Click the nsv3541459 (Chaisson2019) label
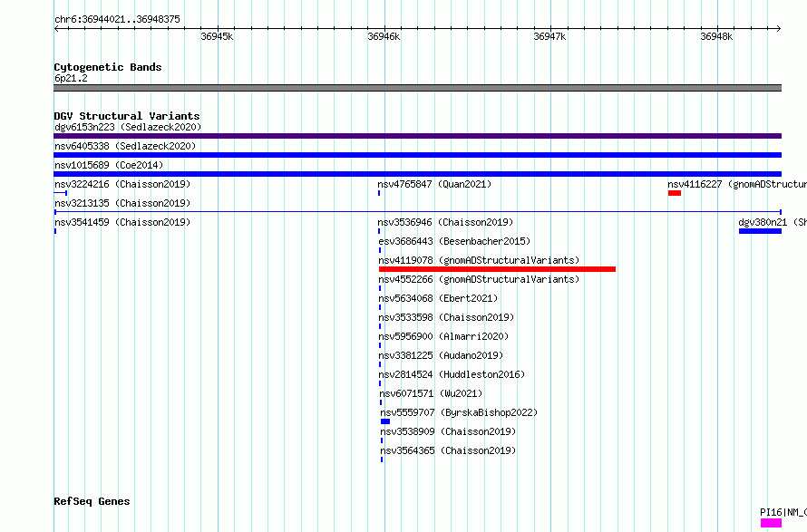 pos(122,222)
